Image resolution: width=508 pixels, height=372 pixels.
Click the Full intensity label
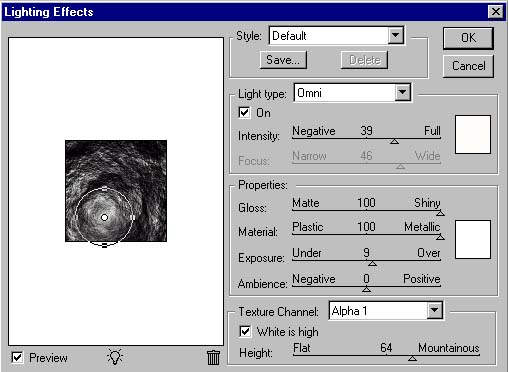click(432, 131)
